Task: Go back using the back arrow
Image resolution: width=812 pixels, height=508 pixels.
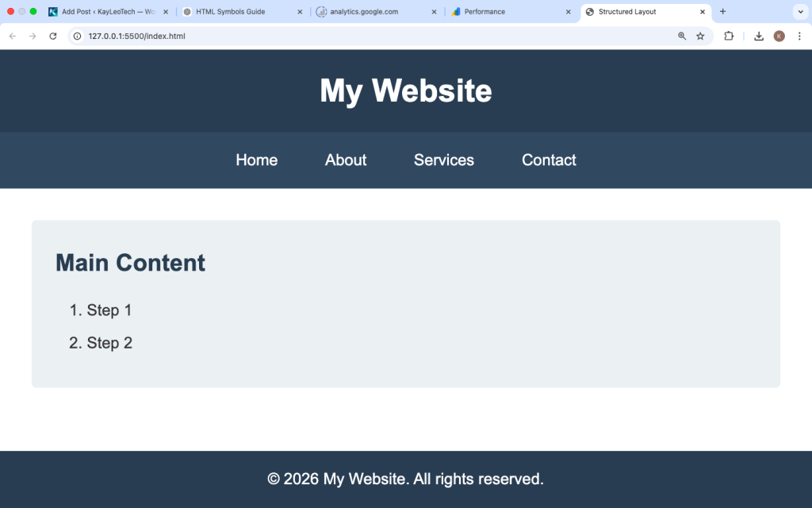Action: 13,37
